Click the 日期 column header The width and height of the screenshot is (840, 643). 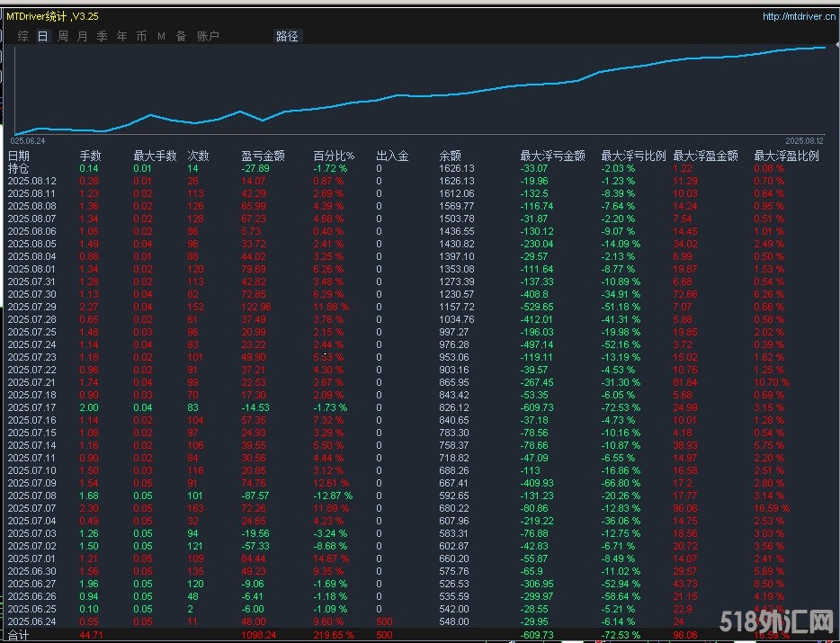click(19, 156)
